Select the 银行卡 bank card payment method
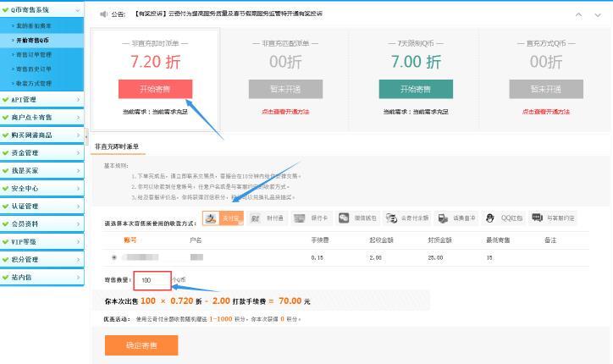This screenshot has width=613, height=364. [x=312, y=218]
